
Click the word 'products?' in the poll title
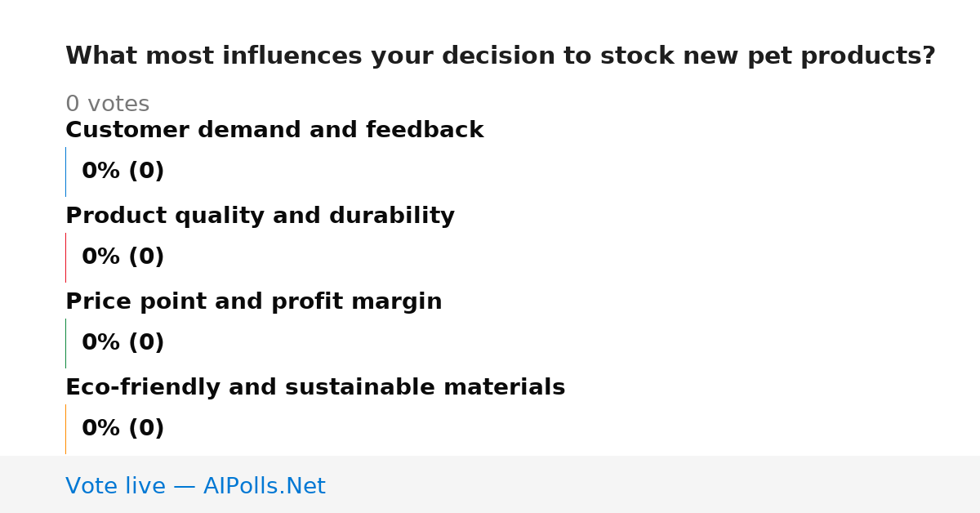tap(867, 57)
